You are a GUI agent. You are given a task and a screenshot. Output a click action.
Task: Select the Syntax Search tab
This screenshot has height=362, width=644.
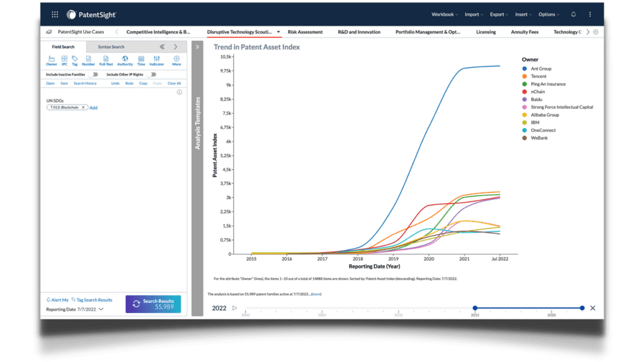click(x=111, y=47)
